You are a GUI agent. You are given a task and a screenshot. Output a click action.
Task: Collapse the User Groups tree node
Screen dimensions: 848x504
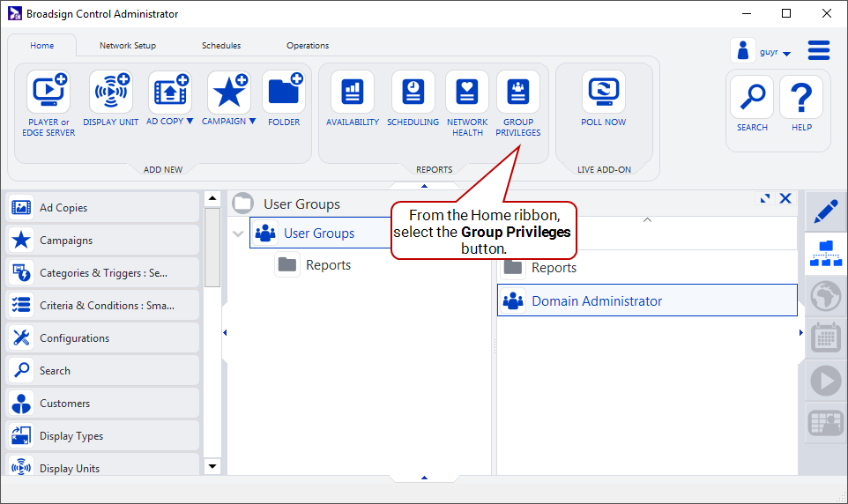pos(237,233)
